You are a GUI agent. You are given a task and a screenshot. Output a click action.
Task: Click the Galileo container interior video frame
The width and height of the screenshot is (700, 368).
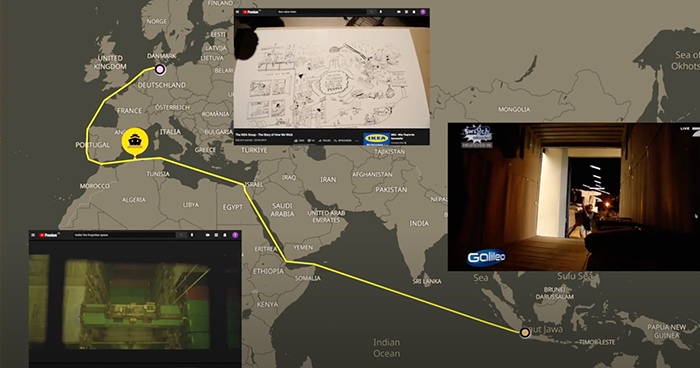(x=574, y=197)
